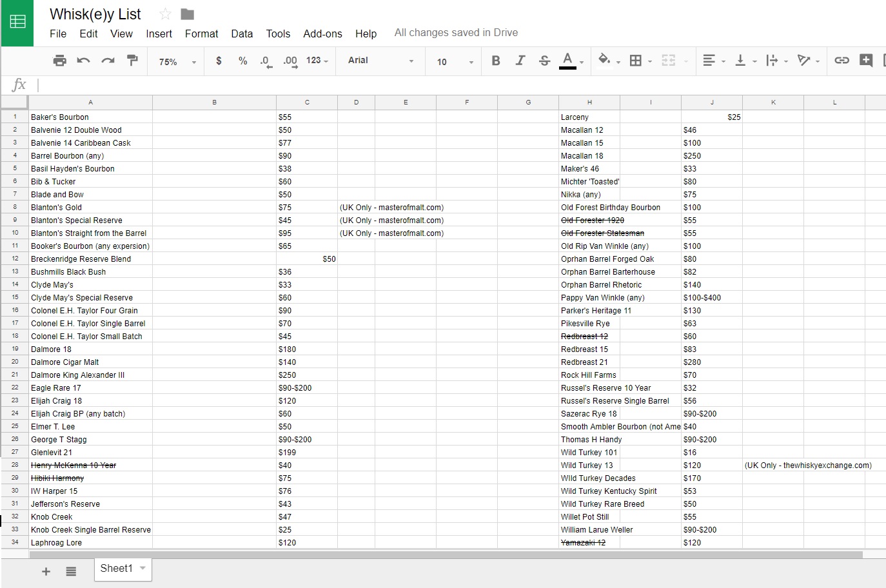Open the font size 10 dropdown
Screen dimensions: 886x588
(x=455, y=62)
